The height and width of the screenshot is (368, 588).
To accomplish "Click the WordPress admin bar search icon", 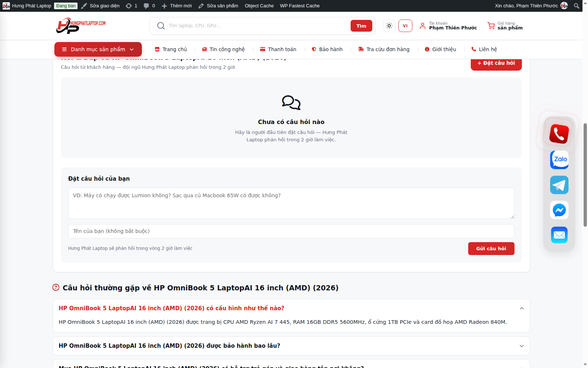I will tap(576, 6).
